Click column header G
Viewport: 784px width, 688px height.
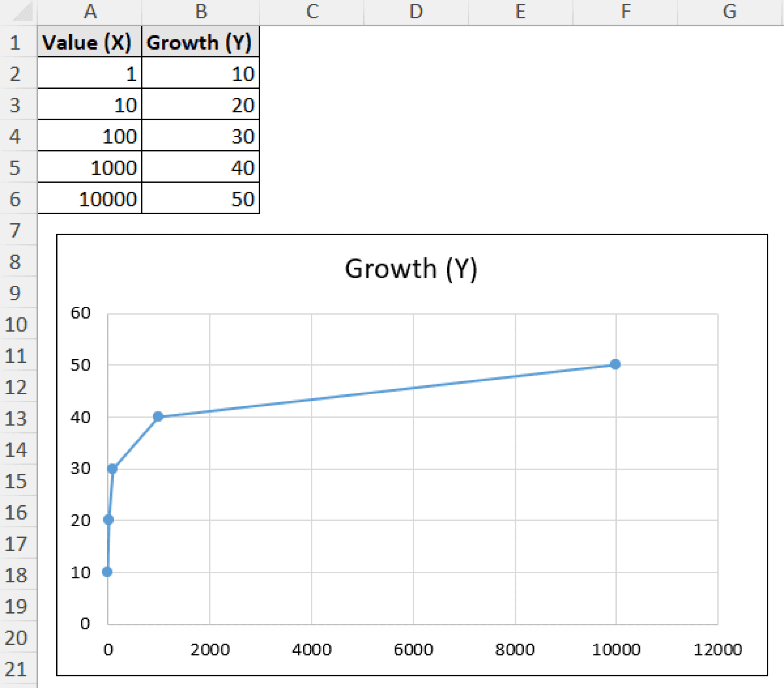(x=731, y=11)
